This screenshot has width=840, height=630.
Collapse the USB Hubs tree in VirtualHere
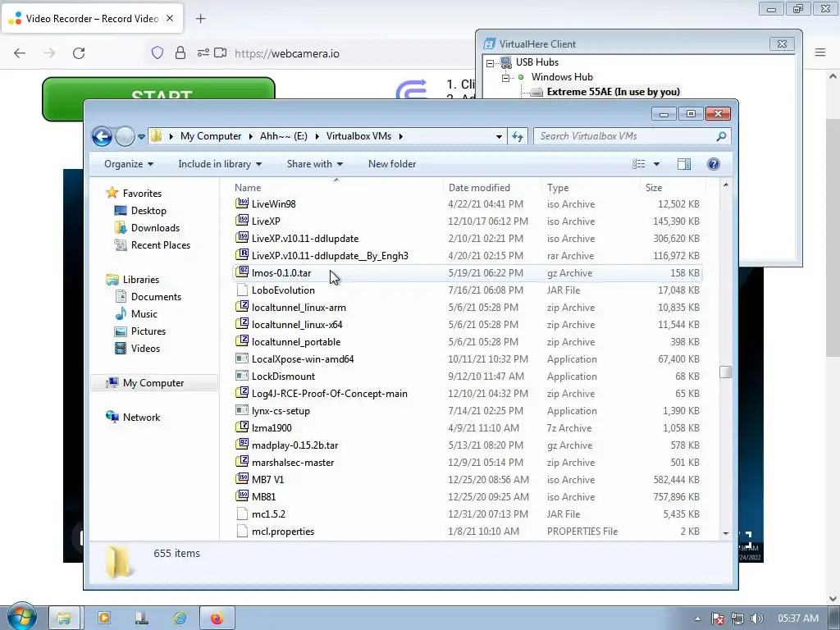click(x=490, y=63)
